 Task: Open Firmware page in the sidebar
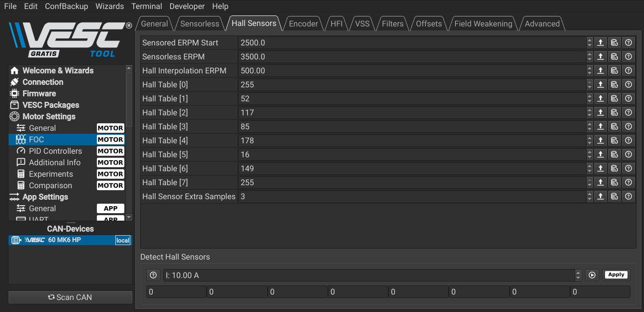pyautogui.click(x=39, y=93)
